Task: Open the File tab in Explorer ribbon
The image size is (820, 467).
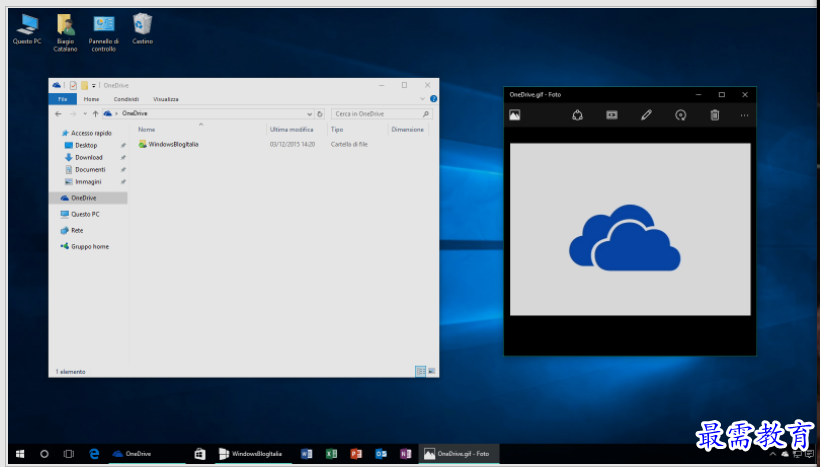Action: pyautogui.click(x=62, y=99)
